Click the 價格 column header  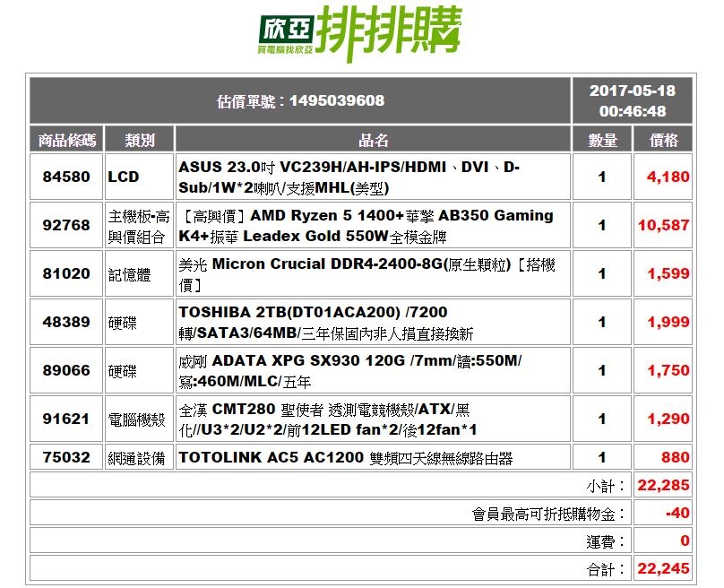coord(663,140)
